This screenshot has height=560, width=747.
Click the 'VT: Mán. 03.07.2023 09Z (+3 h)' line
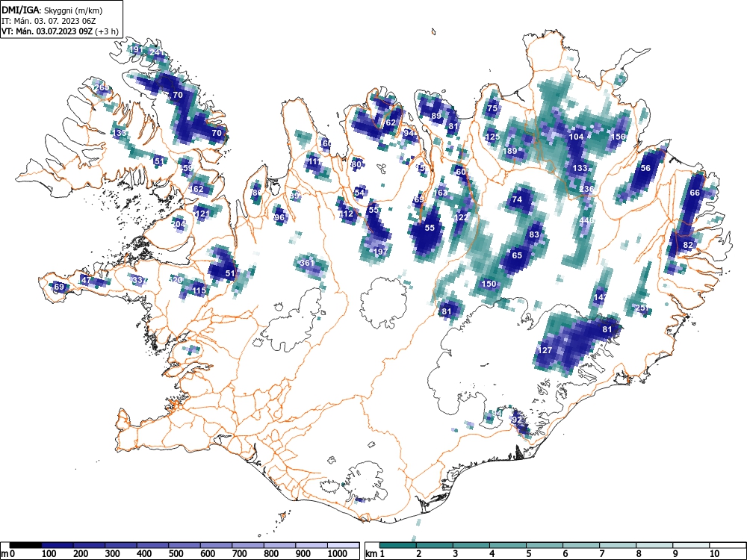60,31
